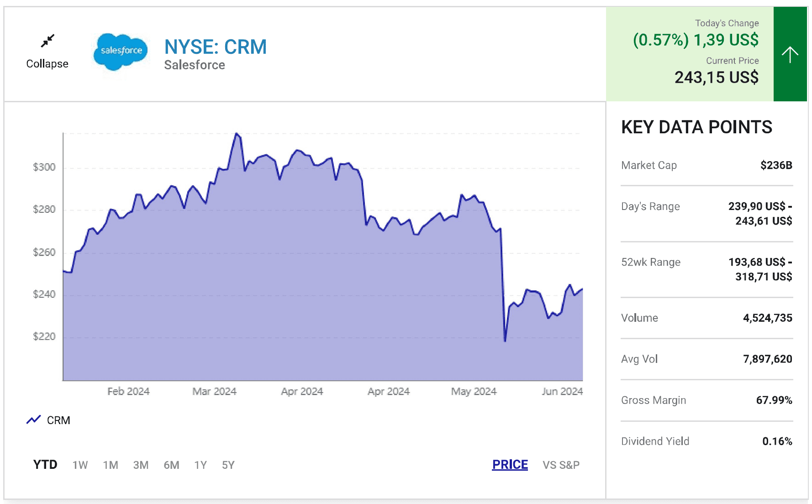The height and width of the screenshot is (504, 812).
Task: Switch chart to 1W range
Action: pos(80,465)
